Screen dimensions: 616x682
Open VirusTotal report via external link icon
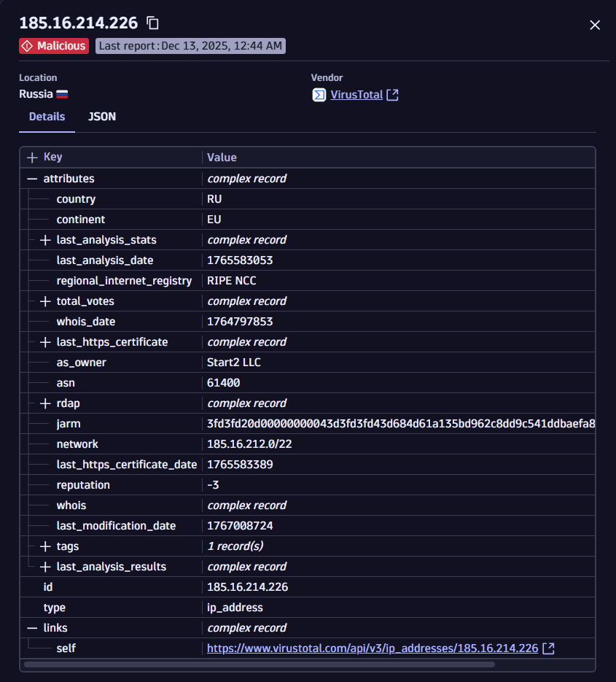(392, 94)
